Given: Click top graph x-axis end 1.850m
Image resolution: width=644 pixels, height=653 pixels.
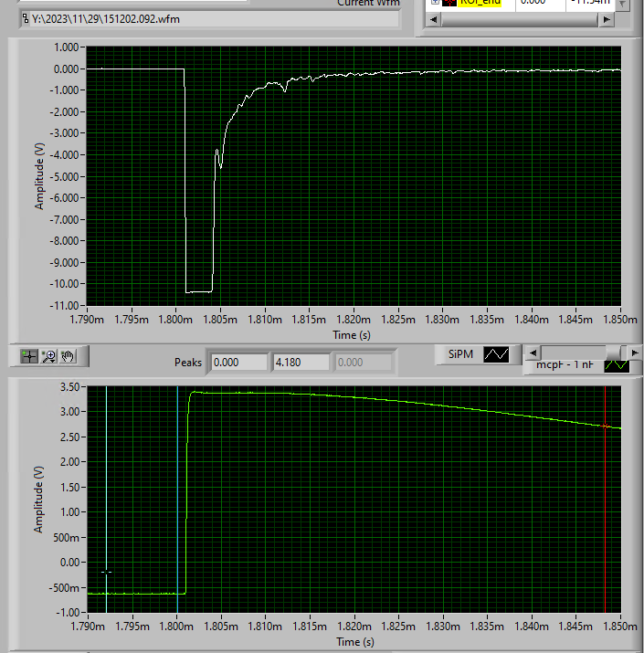Looking at the screenshot, I should tap(620, 320).
